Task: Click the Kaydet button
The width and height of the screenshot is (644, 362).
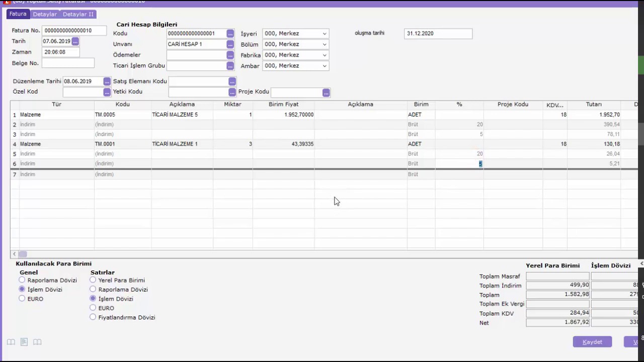Action: pyautogui.click(x=592, y=342)
